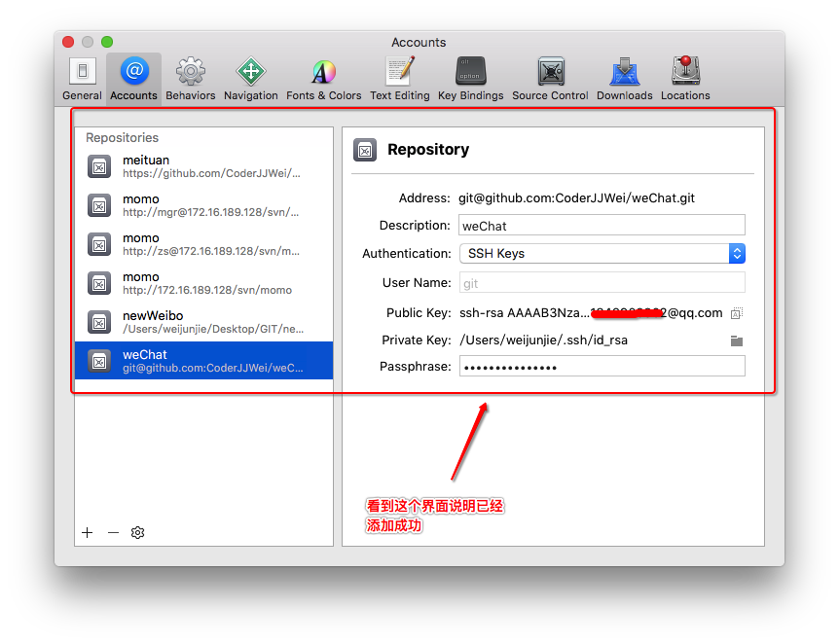This screenshot has height=644, width=839.
Task: Edit the Description field weChat
Action: [x=602, y=225]
